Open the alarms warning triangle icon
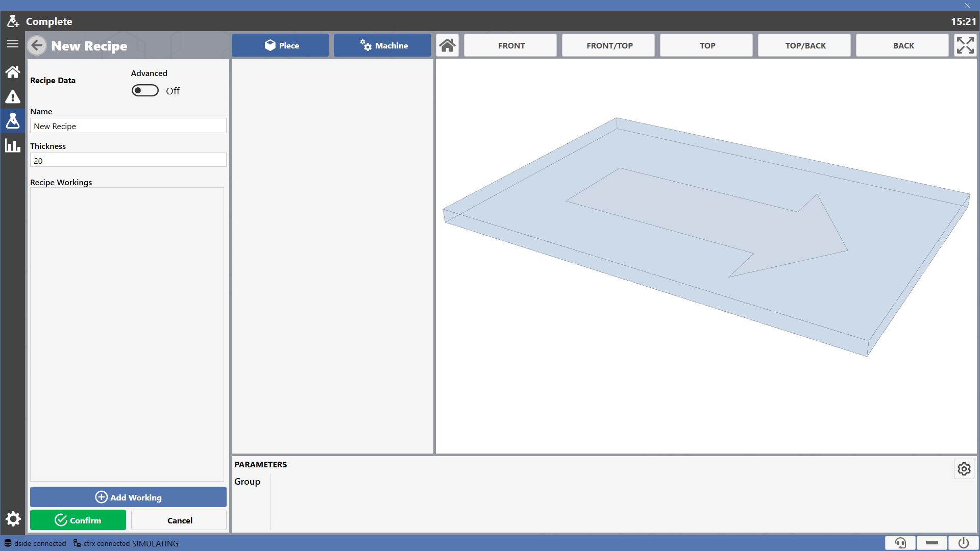The width and height of the screenshot is (980, 551). coord(13,96)
